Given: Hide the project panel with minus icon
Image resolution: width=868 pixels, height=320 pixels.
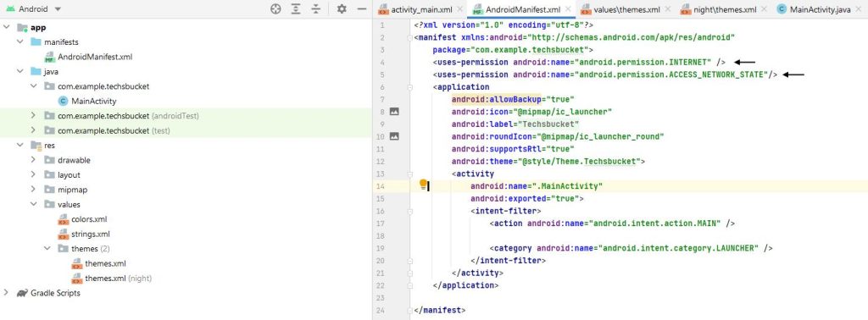Looking at the screenshot, I should (x=362, y=8).
